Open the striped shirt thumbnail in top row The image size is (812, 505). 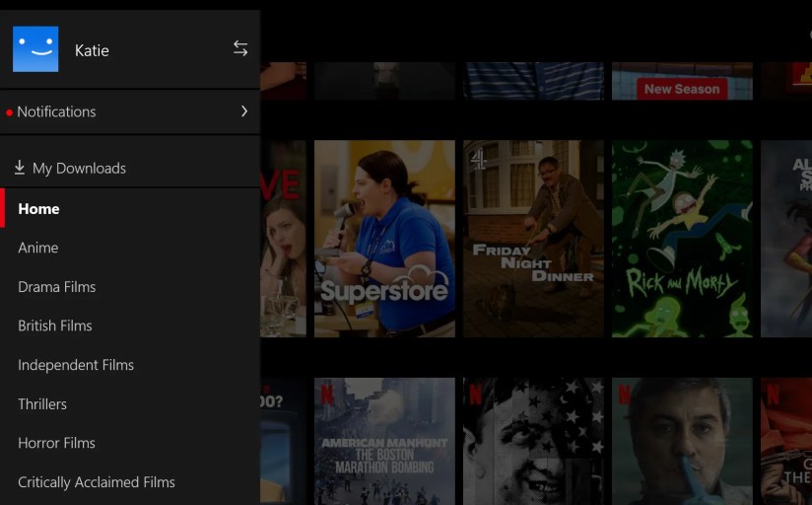(x=533, y=81)
